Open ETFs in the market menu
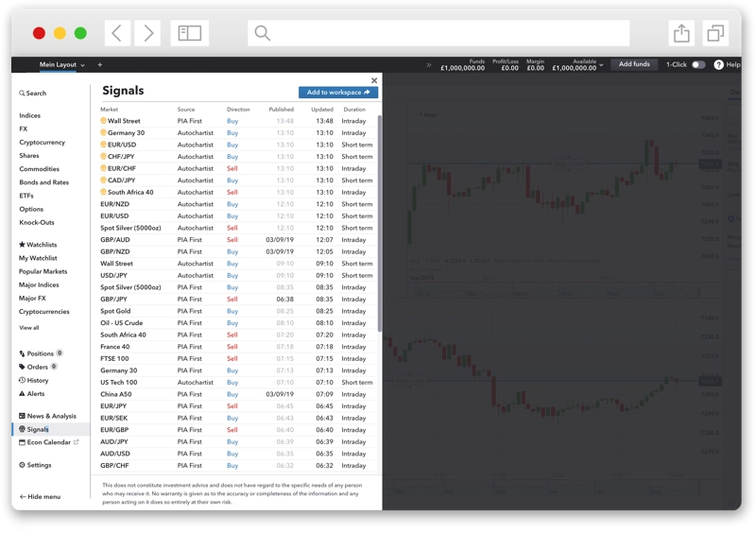The width and height of the screenshot is (756, 533). (x=26, y=196)
